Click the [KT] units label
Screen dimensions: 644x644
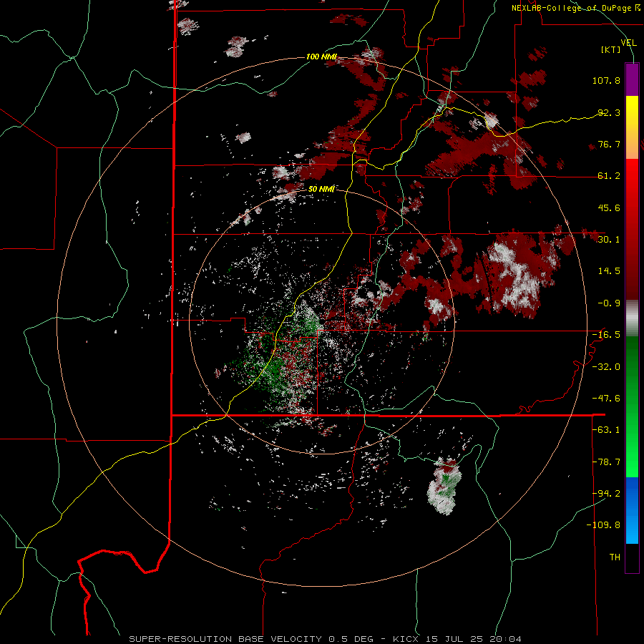(x=610, y=49)
